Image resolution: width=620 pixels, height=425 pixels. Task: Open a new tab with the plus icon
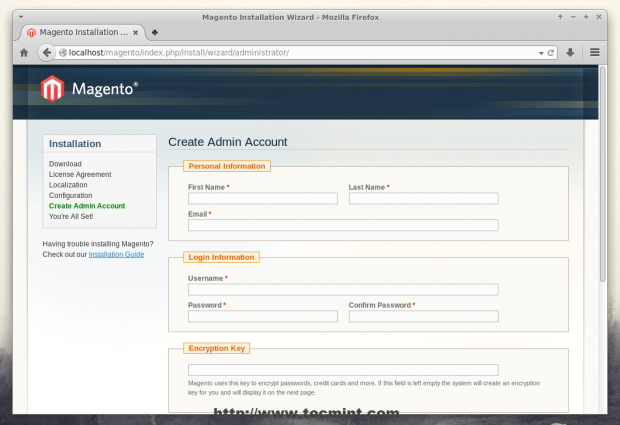pos(155,32)
